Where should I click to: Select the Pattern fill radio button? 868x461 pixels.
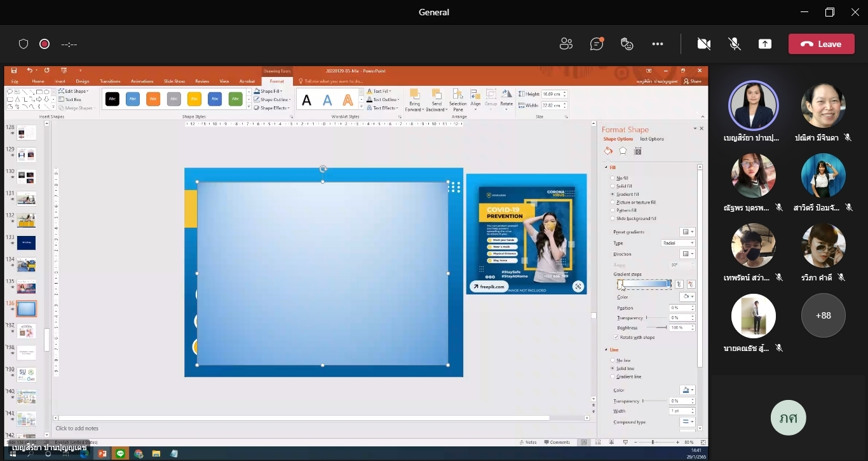[613, 210]
